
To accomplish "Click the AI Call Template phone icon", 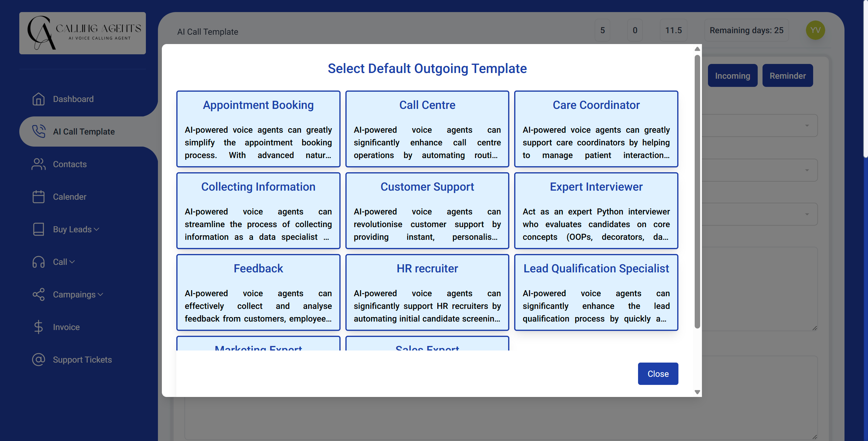I will [38, 132].
